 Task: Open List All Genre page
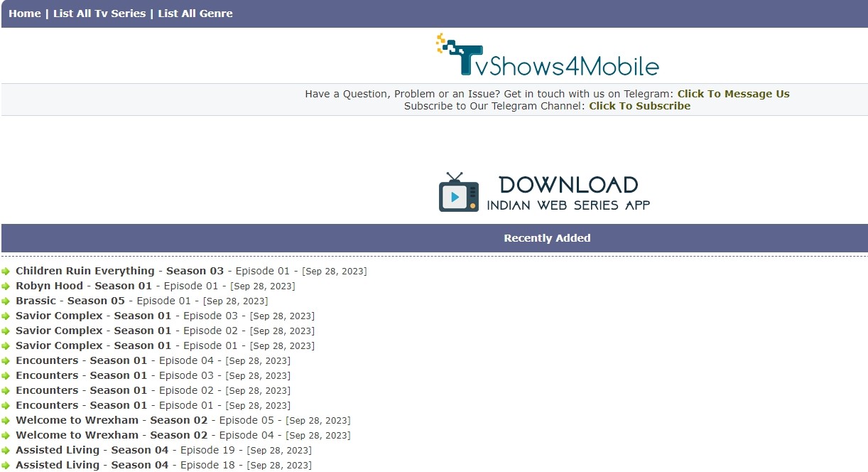(195, 14)
